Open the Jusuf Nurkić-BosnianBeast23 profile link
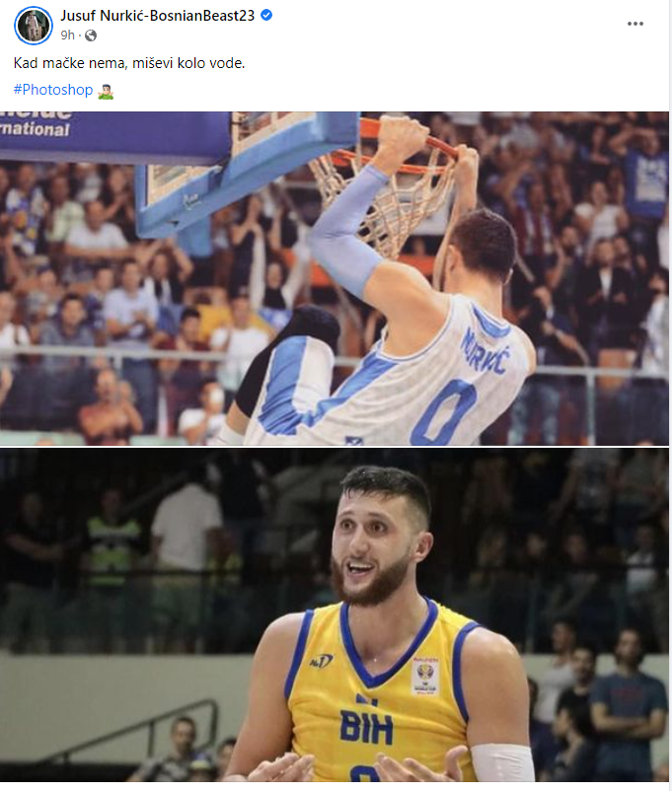Image resolution: width=672 pixels, height=791 pixels. [158, 16]
